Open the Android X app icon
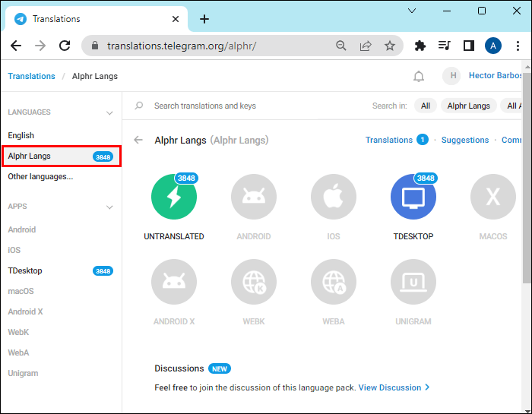Viewport: 532px width, 414px height. (x=174, y=282)
